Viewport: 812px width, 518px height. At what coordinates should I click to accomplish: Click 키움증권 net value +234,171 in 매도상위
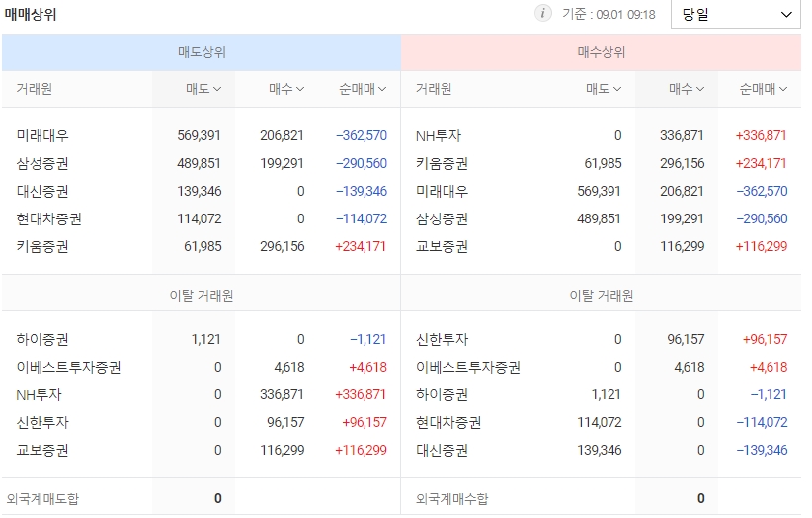point(361,246)
